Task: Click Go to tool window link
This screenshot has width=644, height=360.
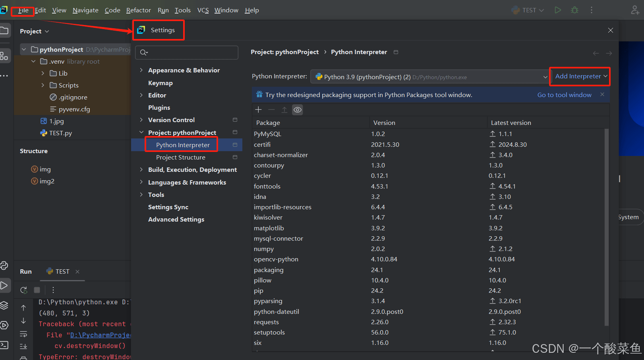Action: point(564,95)
